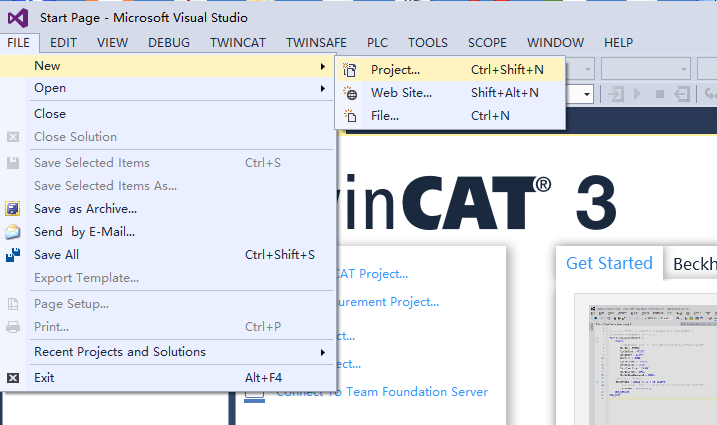
Task: Open the FILE menu
Action: 19,43
